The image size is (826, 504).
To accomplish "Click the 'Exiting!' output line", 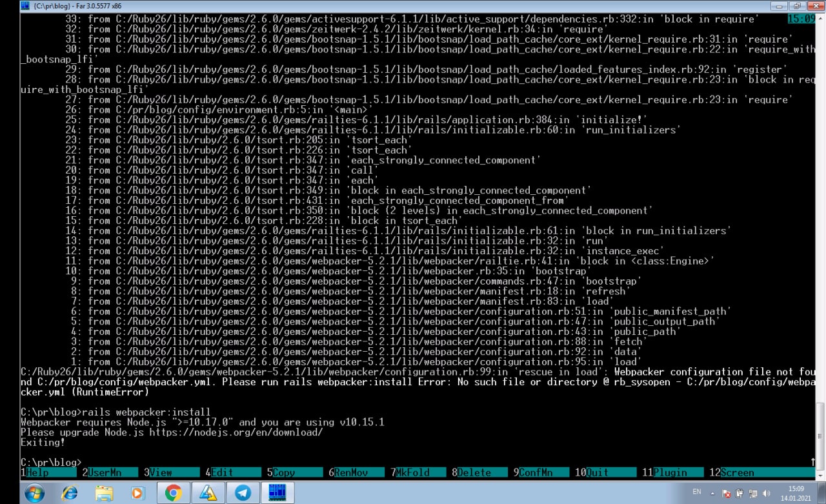I will click(43, 442).
